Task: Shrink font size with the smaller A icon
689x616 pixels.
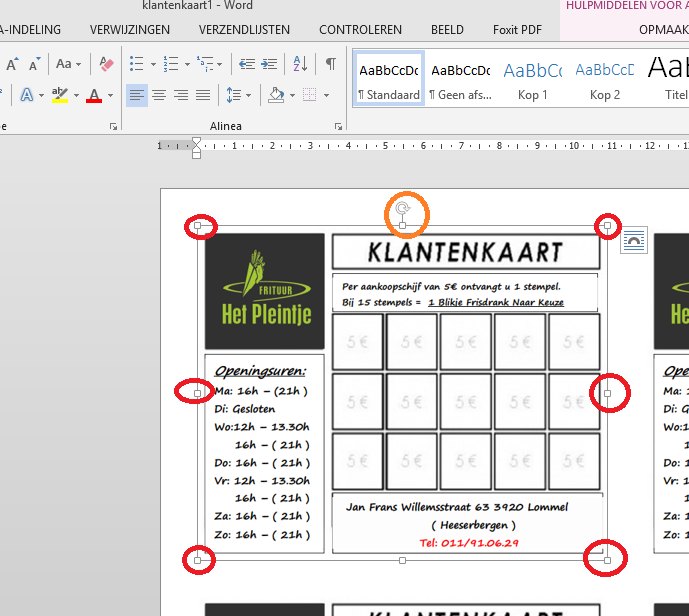Action: click(x=34, y=64)
